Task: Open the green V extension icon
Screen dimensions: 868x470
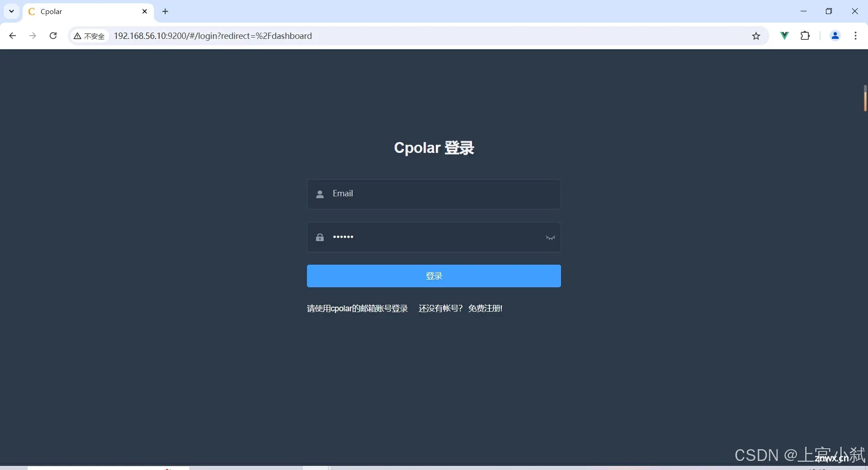Action: pos(785,35)
